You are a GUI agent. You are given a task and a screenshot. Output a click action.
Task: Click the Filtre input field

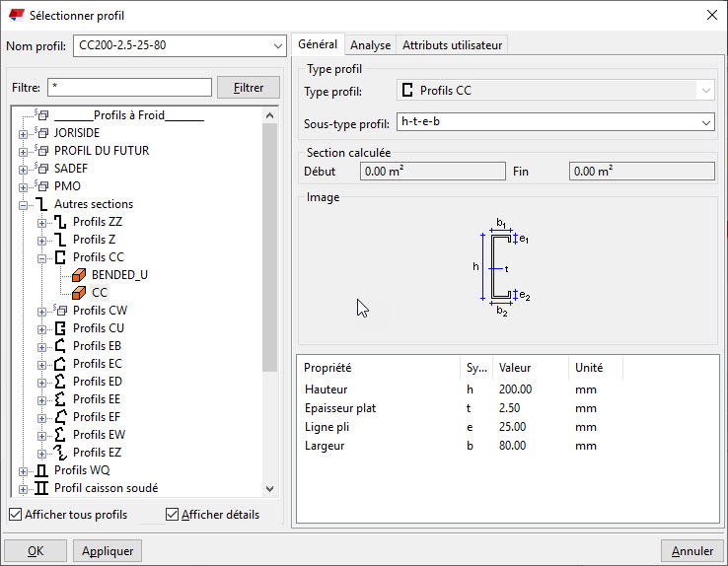pyautogui.click(x=129, y=87)
